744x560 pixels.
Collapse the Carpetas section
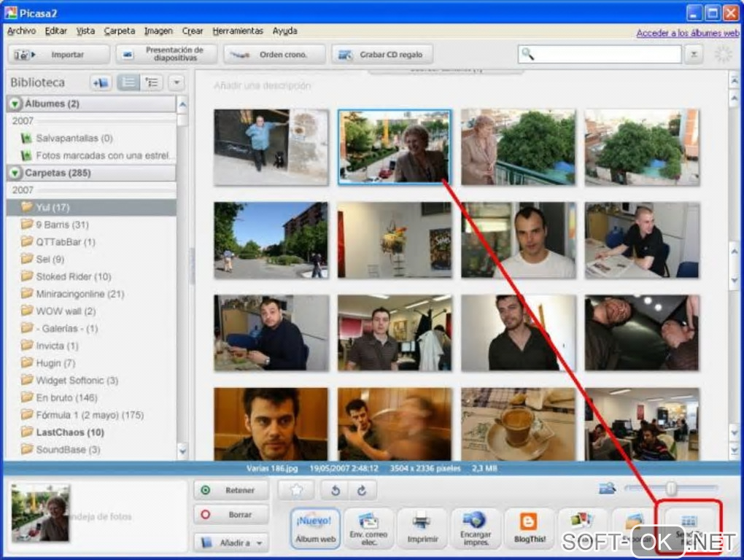(x=16, y=174)
